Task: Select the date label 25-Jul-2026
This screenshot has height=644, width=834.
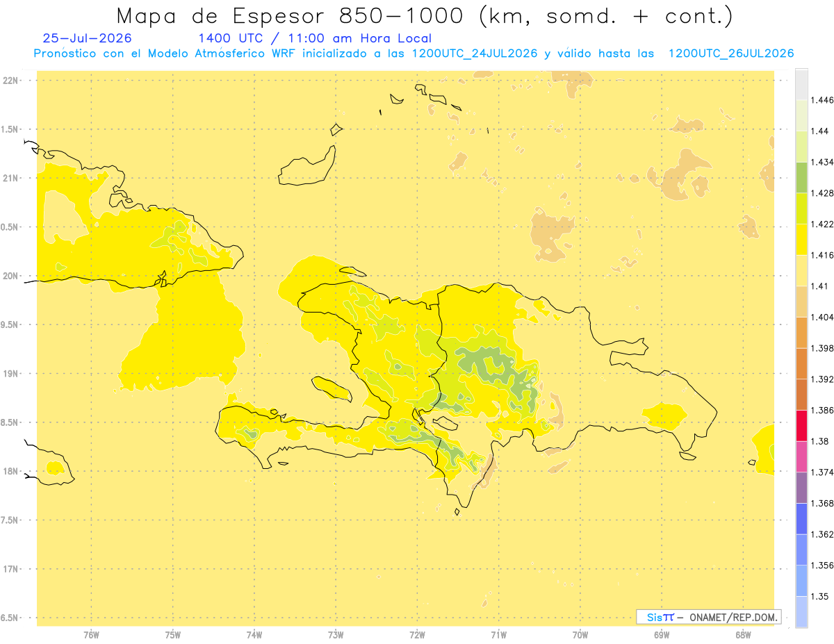Action: [x=87, y=38]
